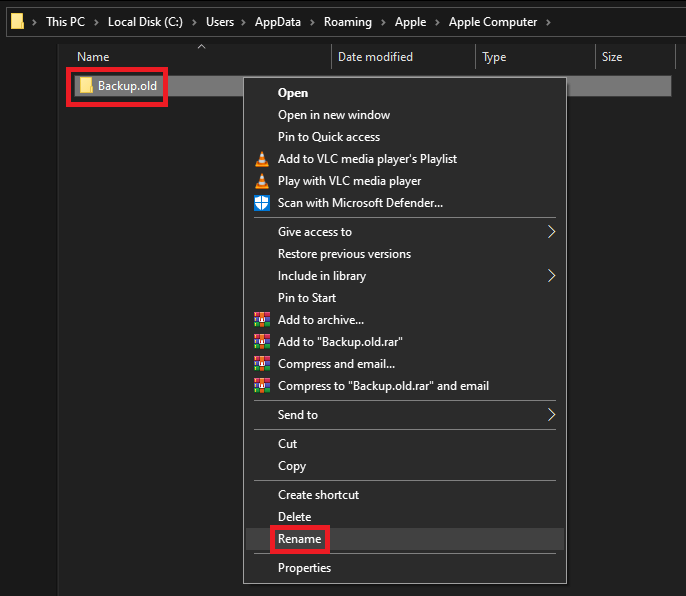Expand chevron after Apple Computer breadcrumb
Screen dimensions: 686x596
click(x=548, y=22)
